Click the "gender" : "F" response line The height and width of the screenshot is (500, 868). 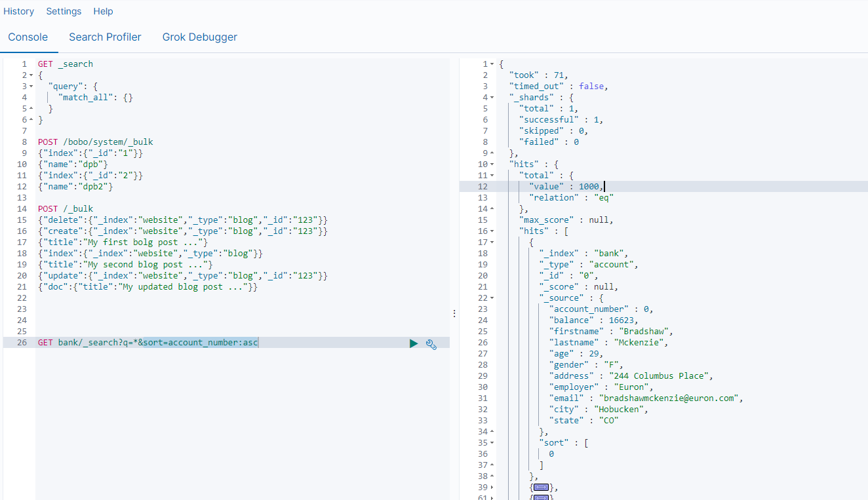tap(587, 365)
